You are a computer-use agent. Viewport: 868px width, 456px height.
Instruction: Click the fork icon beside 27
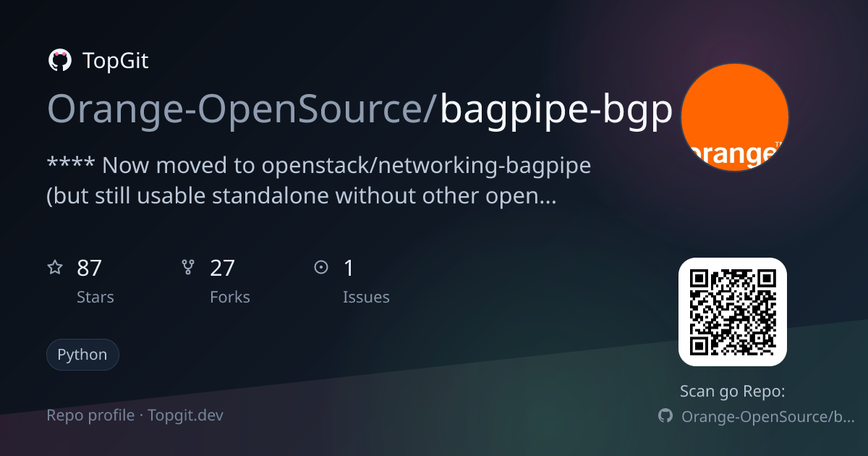tap(188, 268)
